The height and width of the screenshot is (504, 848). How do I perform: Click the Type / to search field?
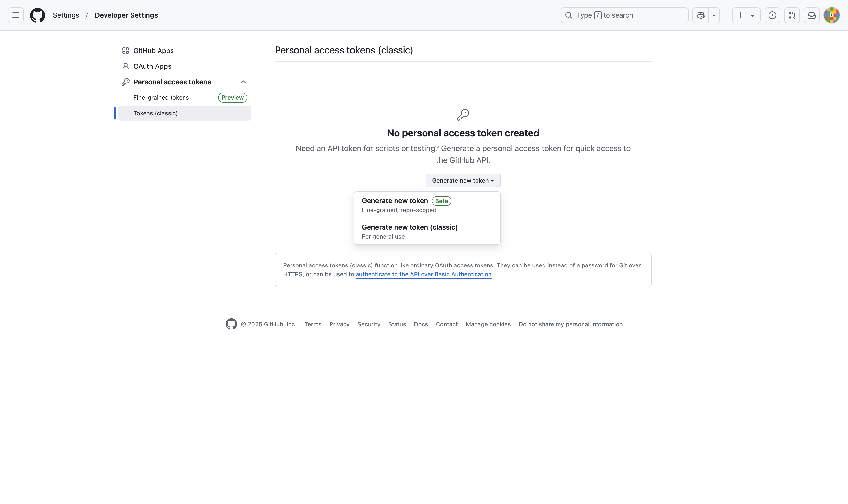[624, 15]
